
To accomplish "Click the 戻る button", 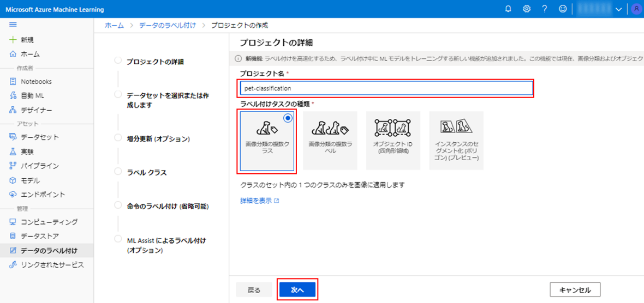I will coord(254,289).
